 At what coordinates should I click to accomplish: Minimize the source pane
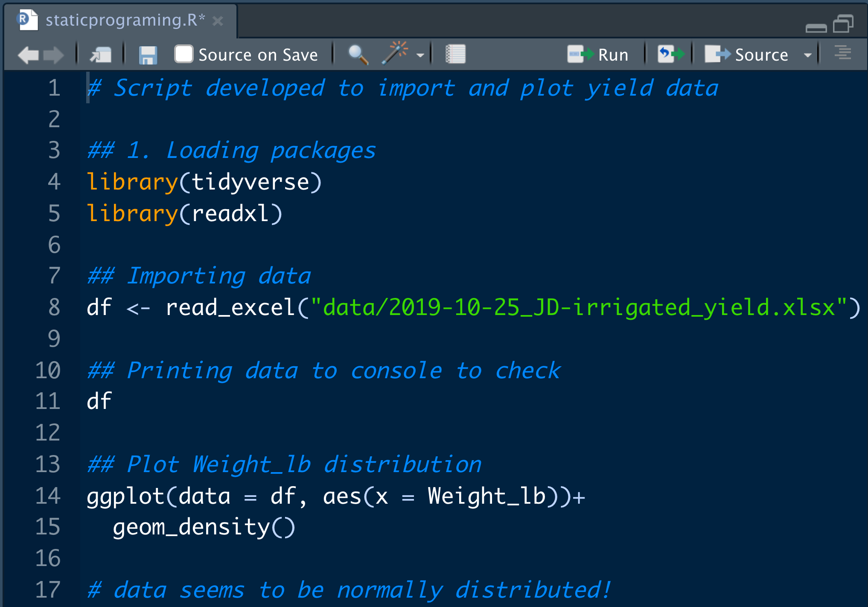[816, 28]
